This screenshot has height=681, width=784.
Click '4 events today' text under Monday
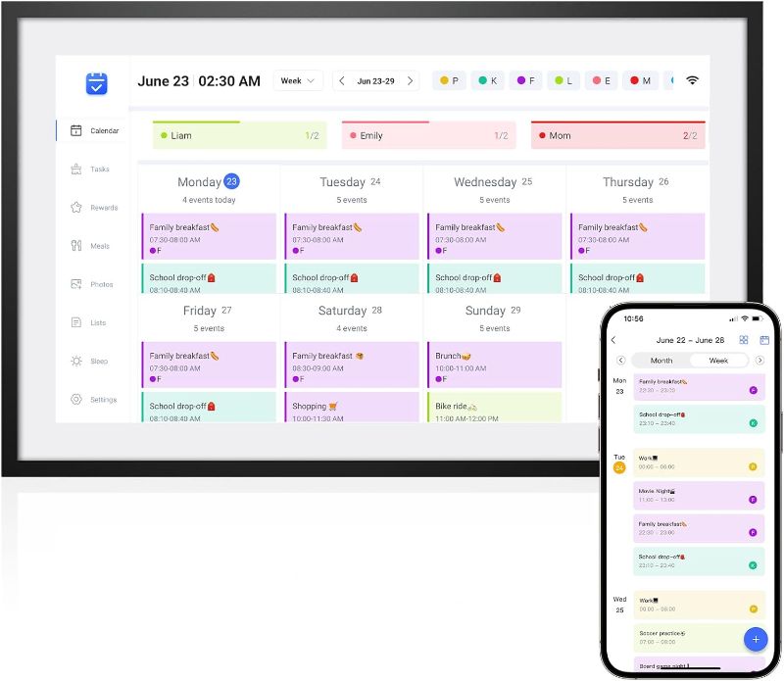point(209,200)
